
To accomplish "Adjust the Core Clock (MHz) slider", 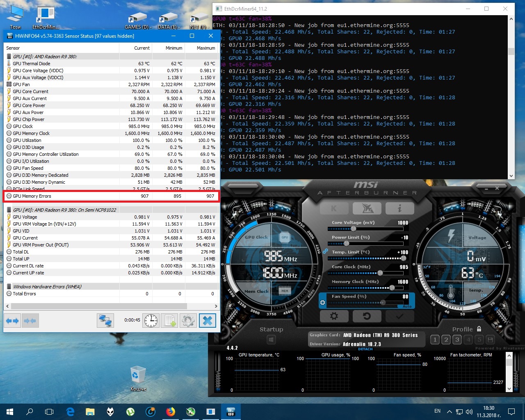I will click(x=380, y=273).
